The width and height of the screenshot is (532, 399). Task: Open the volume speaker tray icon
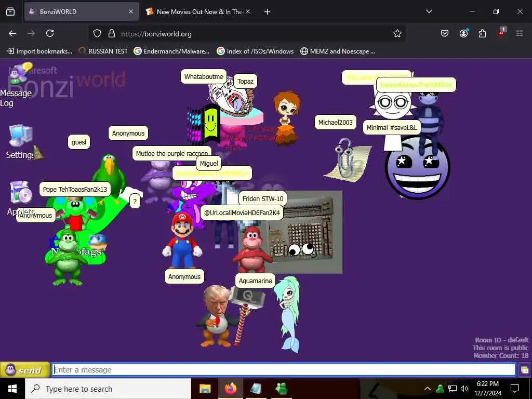464,389
